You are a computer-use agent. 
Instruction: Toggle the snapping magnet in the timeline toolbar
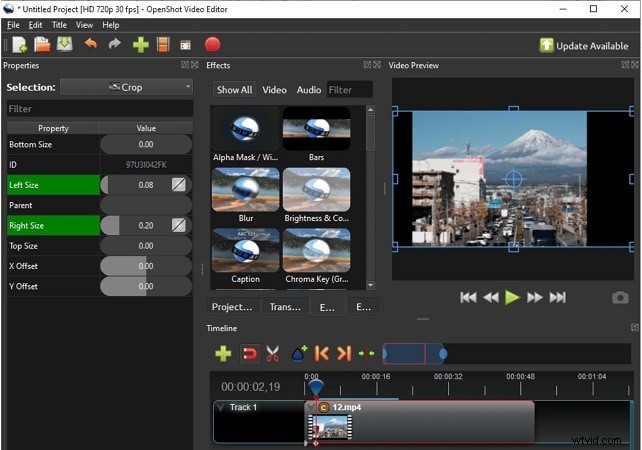point(249,353)
